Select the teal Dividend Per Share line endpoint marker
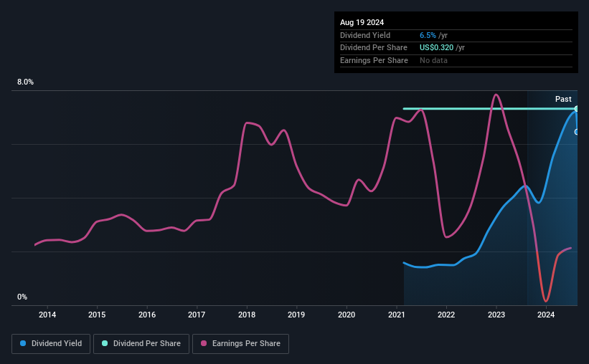 coord(577,109)
